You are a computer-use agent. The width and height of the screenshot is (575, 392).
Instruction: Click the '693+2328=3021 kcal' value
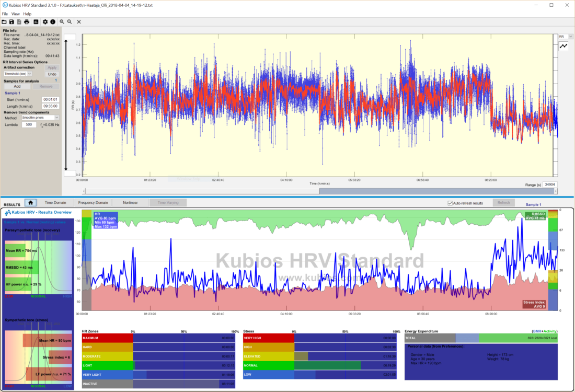click(x=542, y=338)
